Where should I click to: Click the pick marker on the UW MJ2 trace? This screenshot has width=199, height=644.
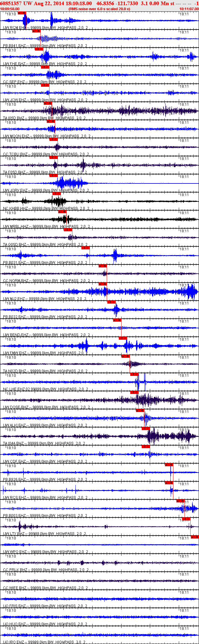(x=103, y=284)
